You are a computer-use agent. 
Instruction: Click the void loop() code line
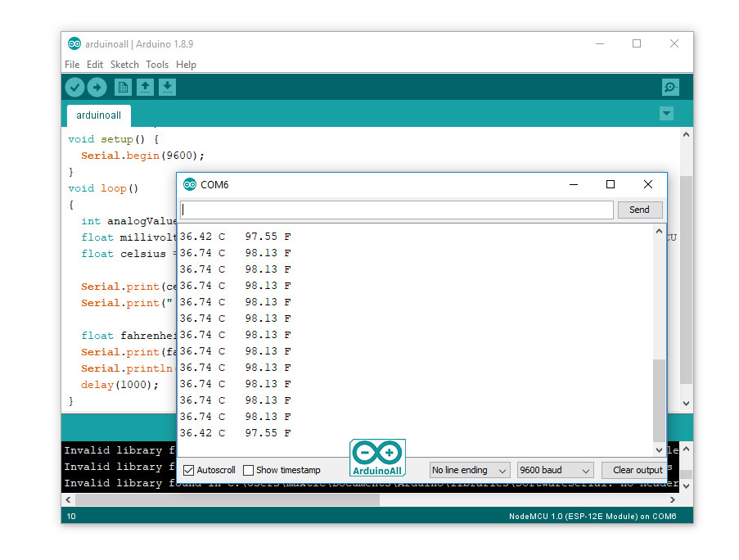[x=103, y=188]
